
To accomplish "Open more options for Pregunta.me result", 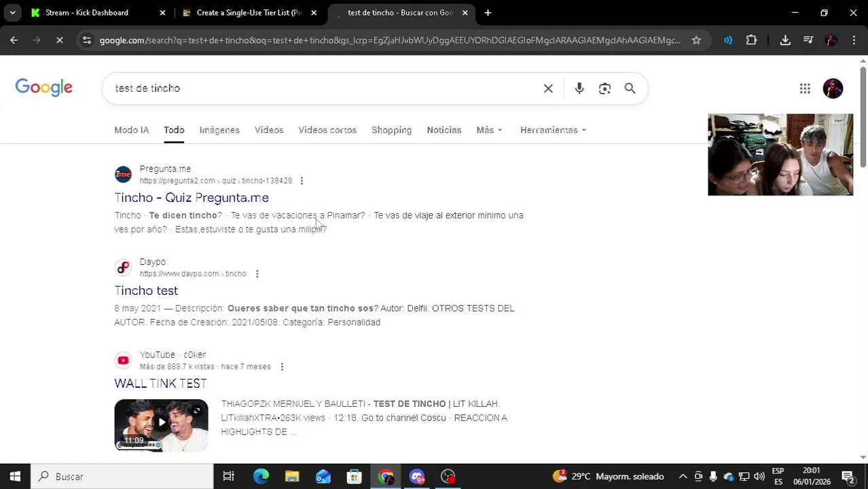I will click(302, 181).
